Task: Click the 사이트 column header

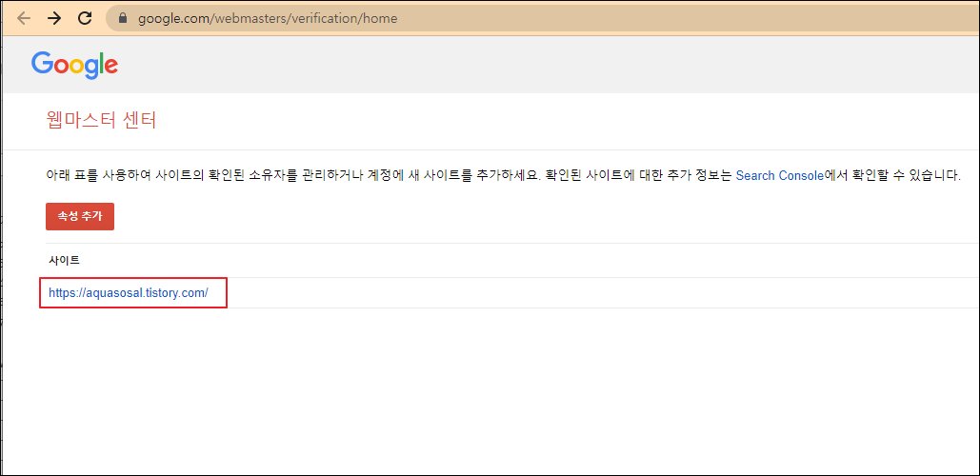Action: tap(65, 260)
